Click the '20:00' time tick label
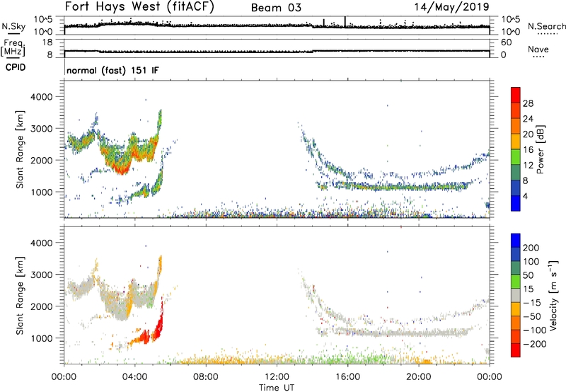The height and width of the screenshot is (392, 566). (x=418, y=377)
